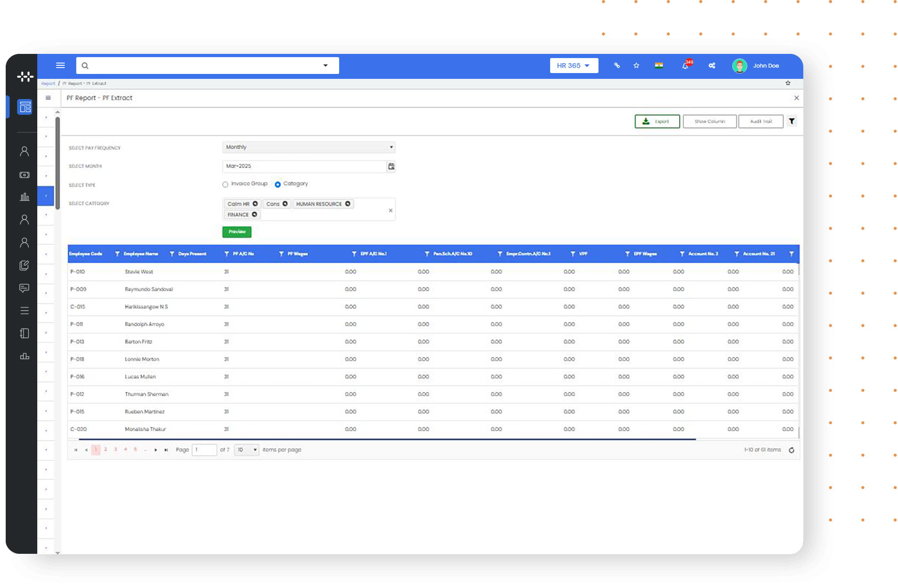Filter the PF Wages column
898x588 pixels.
pyautogui.click(x=354, y=254)
